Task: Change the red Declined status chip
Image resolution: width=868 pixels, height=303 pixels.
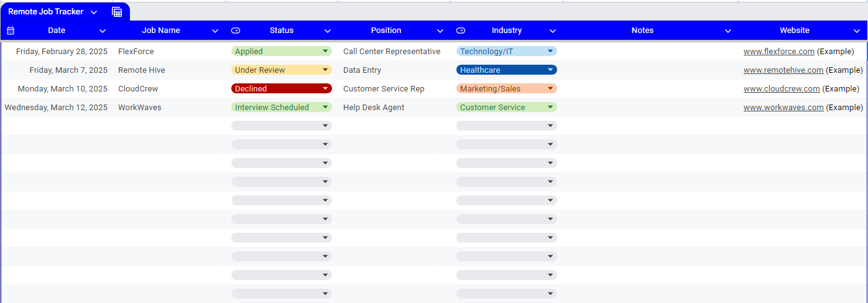Action: pos(282,89)
